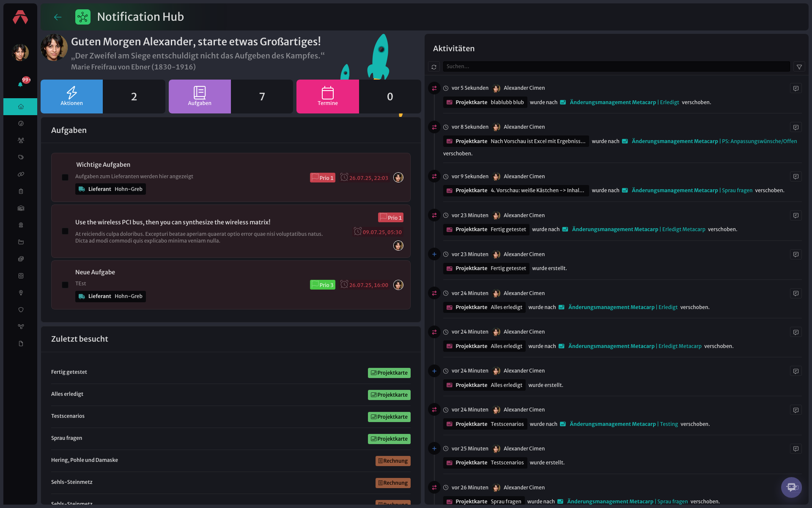Open recently visited 'Hering, Pohle und Damaske'

85,460
